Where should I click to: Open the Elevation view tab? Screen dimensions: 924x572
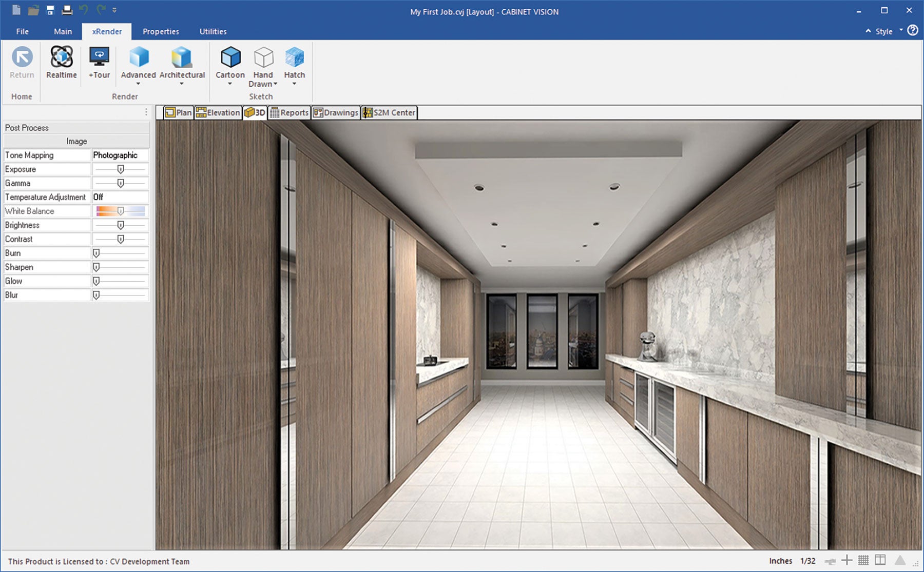[x=218, y=112]
